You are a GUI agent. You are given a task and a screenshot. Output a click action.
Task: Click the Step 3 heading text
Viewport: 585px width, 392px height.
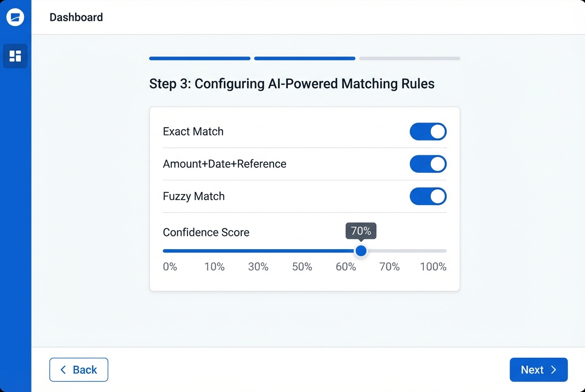pos(292,84)
